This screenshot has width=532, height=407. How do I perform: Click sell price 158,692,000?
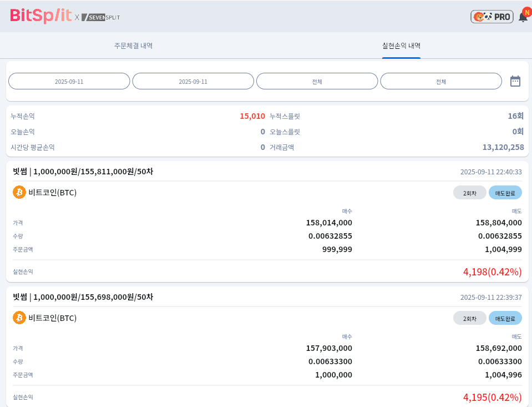tap(499, 348)
